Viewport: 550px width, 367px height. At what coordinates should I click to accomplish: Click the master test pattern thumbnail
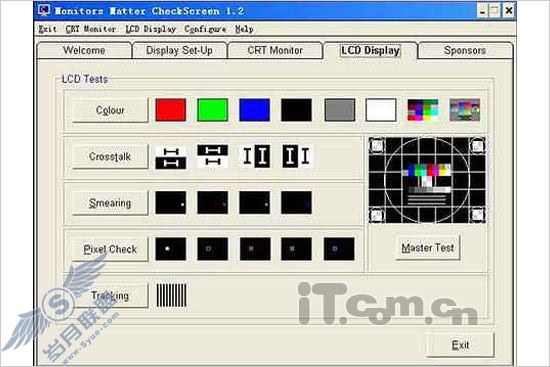pyautogui.click(x=427, y=180)
